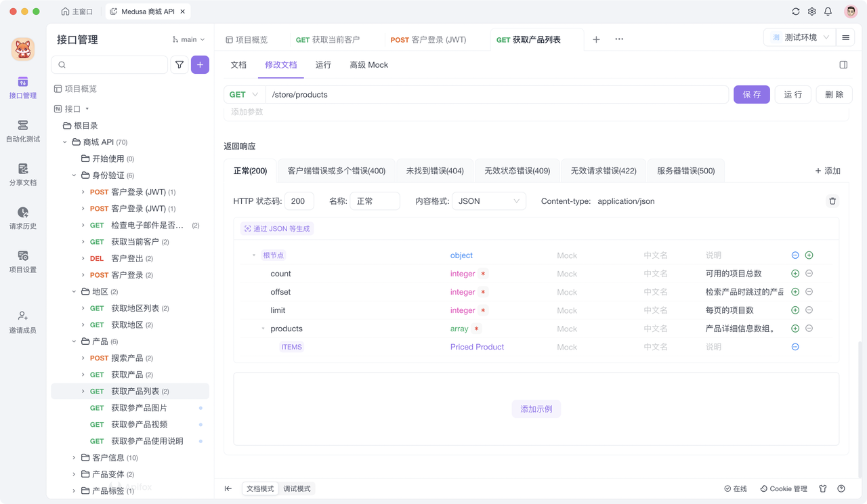Switch to the 高级 Mock tab

(369, 65)
